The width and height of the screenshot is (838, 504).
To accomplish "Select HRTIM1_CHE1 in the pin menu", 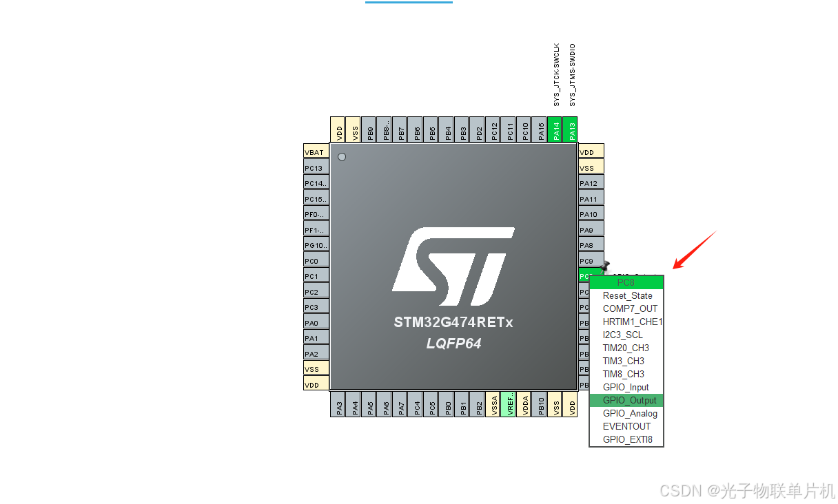I will coord(626,322).
